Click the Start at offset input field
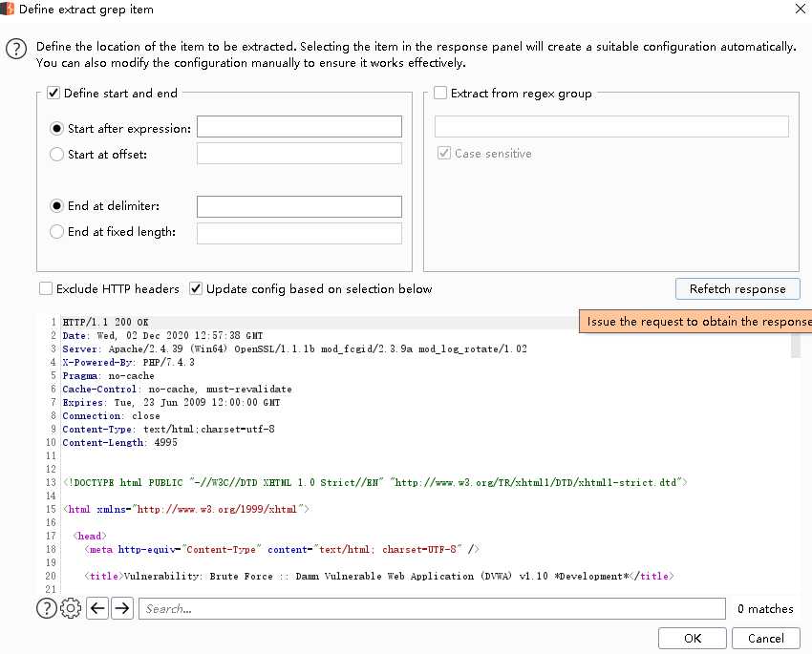 (299, 153)
